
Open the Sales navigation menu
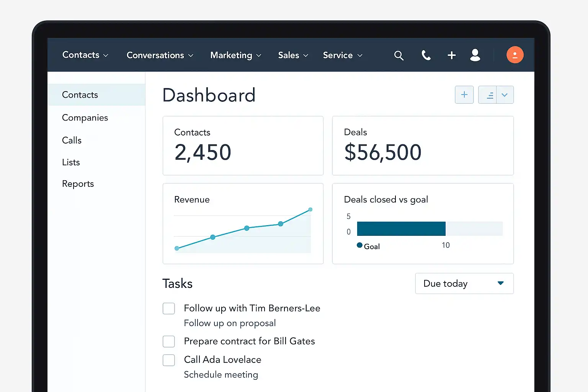(x=293, y=56)
